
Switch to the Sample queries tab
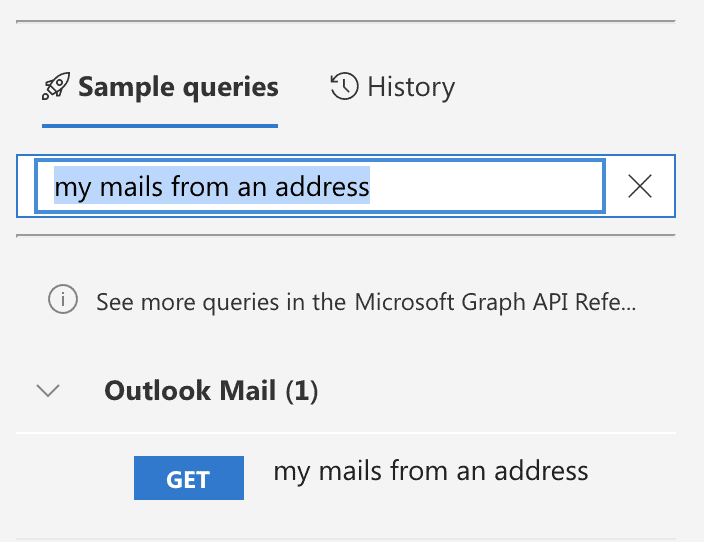160,87
